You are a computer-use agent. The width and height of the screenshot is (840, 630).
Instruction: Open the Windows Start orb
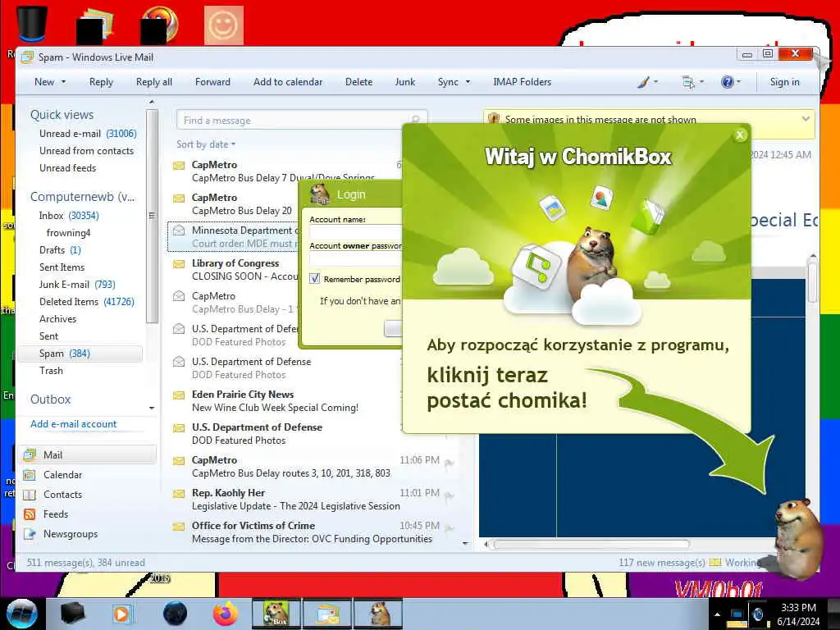tap(22, 614)
